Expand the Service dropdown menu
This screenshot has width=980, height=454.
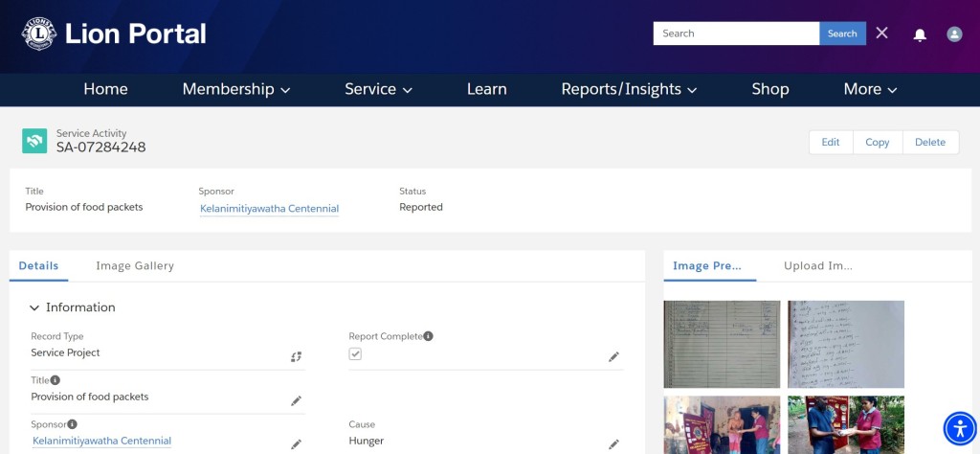point(378,89)
